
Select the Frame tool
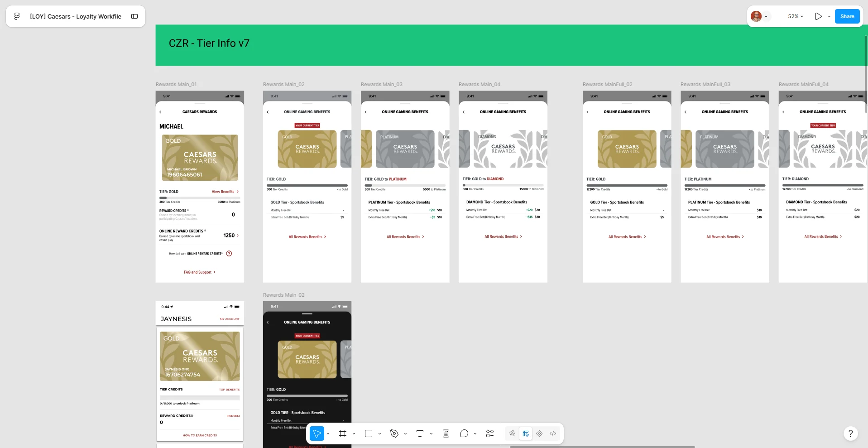tap(343, 434)
